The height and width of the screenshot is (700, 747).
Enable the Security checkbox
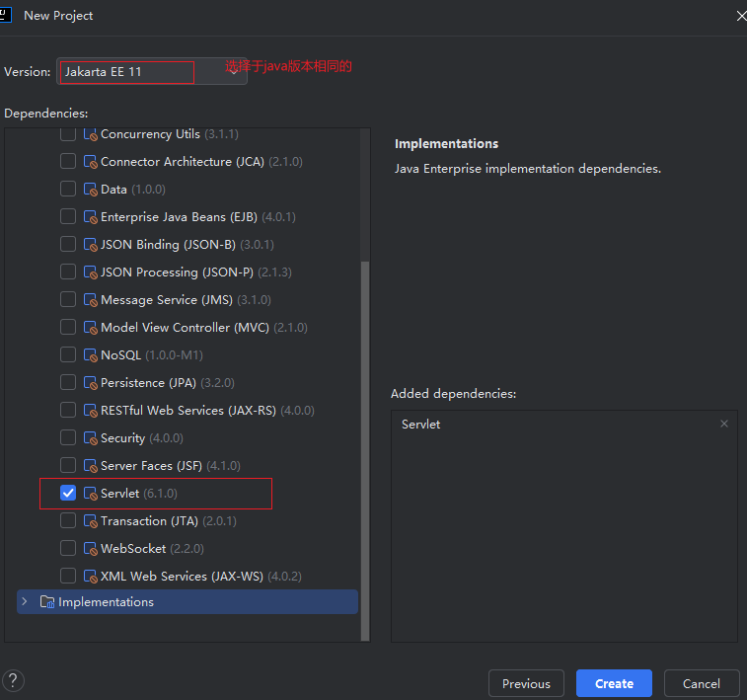click(x=68, y=437)
